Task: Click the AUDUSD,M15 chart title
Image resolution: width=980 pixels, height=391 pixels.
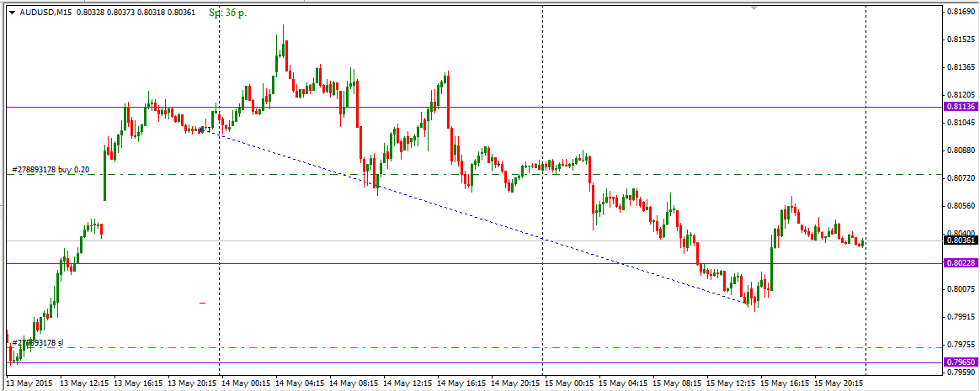Action: (x=46, y=13)
